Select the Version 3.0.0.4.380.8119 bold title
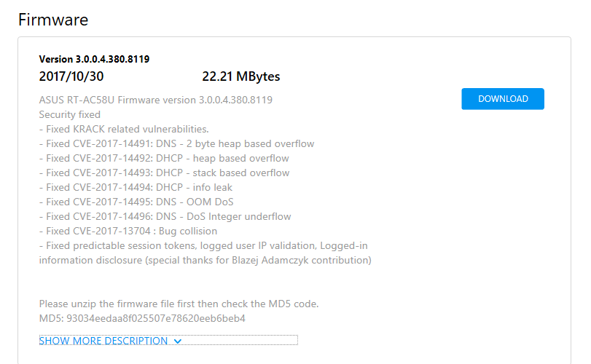Image resolution: width=591 pixels, height=364 pixels. point(94,59)
